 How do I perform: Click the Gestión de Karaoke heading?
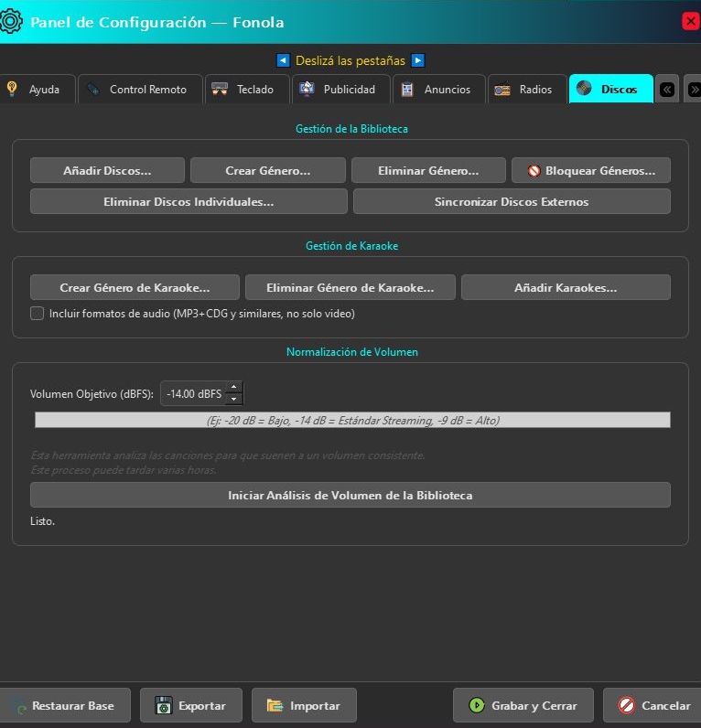(351, 246)
